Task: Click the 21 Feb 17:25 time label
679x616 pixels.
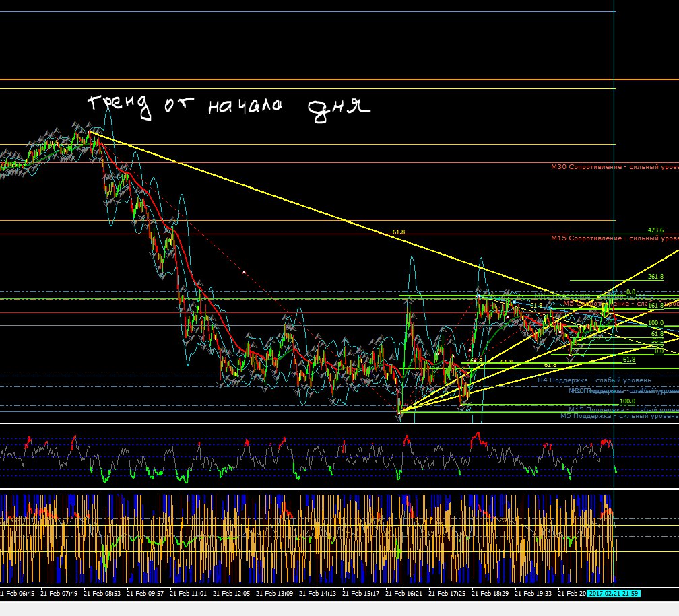Action: (448, 594)
